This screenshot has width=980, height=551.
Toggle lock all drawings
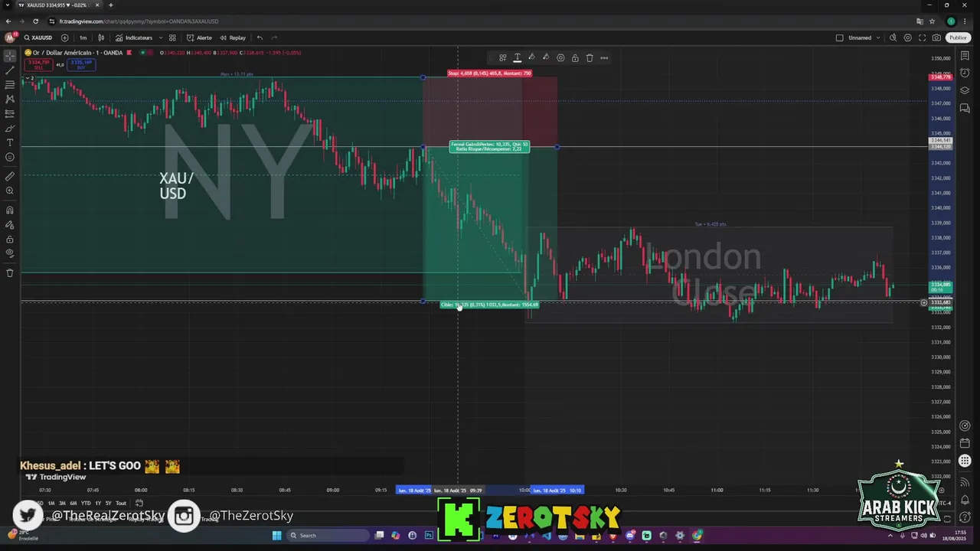click(10, 240)
